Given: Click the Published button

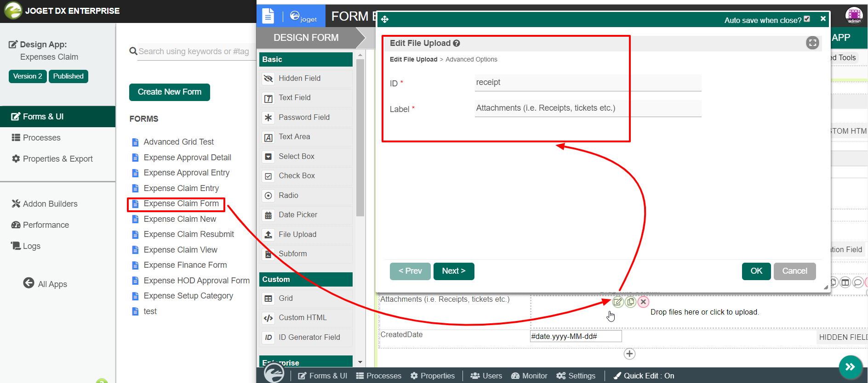Looking at the screenshot, I should point(69,76).
